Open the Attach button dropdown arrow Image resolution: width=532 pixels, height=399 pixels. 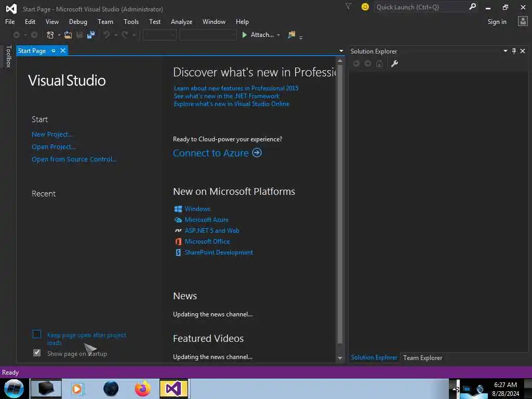click(x=278, y=35)
